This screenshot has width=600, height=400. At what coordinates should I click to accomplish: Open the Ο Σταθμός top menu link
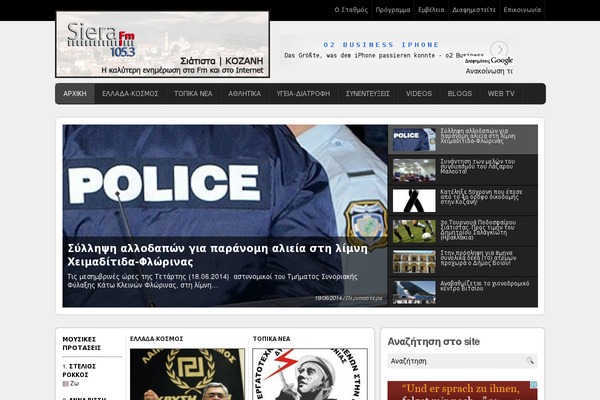[x=351, y=10]
